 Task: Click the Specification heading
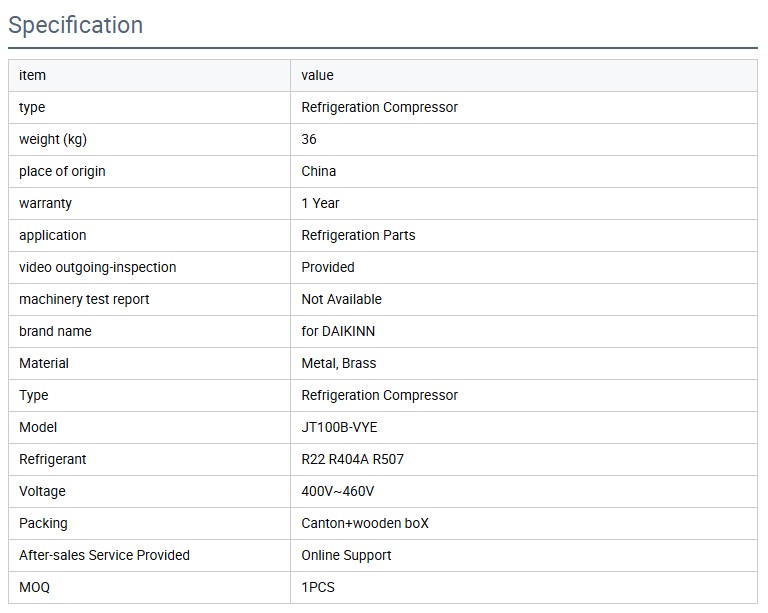pyautogui.click(x=76, y=25)
